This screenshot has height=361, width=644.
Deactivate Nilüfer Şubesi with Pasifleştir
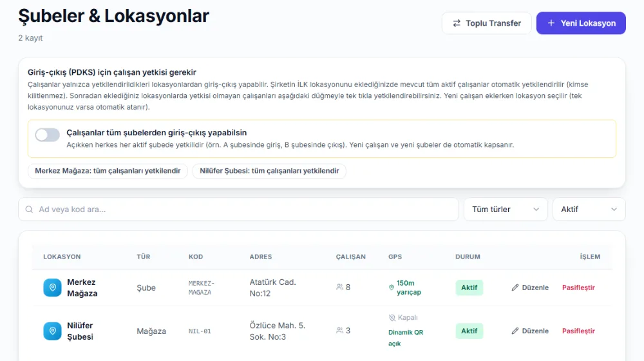point(578,331)
